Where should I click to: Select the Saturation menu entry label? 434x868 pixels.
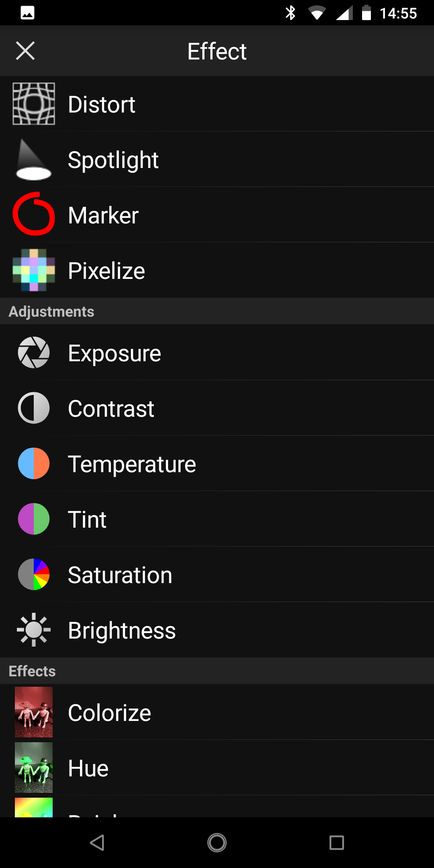[x=120, y=575]
